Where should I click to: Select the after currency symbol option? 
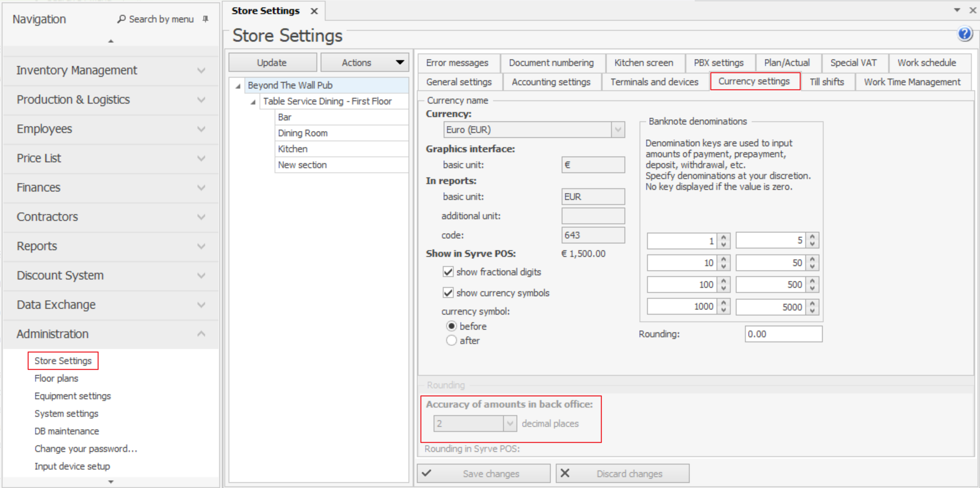coord(451,340)
